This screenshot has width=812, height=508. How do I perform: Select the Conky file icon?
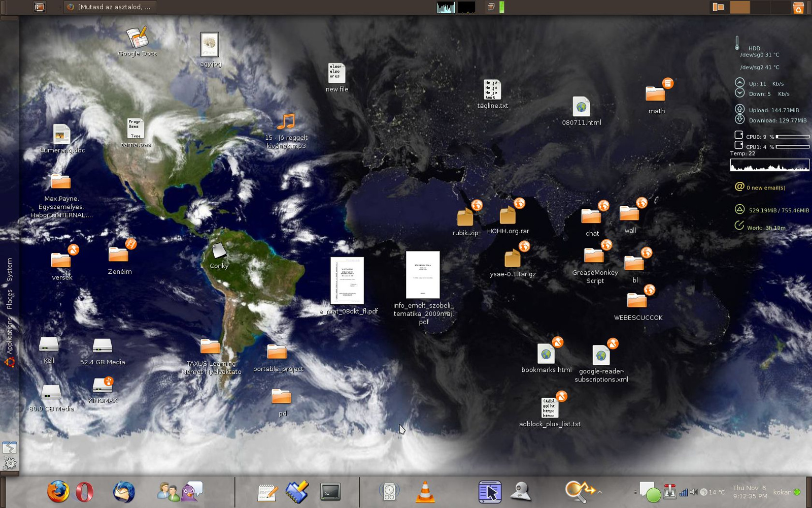pyautogui.click(x=219, y=256)
